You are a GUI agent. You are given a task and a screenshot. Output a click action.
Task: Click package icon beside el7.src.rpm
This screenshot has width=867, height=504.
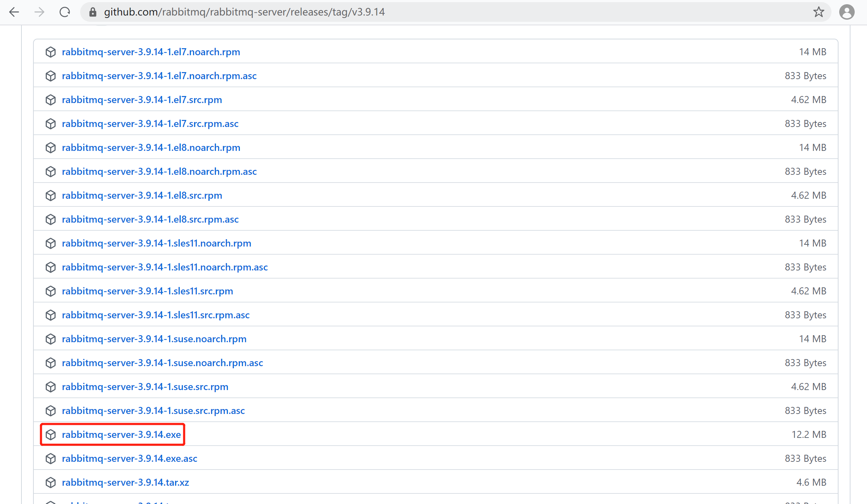coord(51,100)
